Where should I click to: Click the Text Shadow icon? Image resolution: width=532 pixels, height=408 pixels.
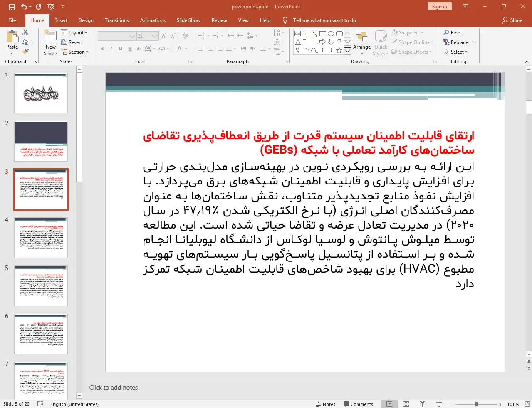(x=130, y=49)
